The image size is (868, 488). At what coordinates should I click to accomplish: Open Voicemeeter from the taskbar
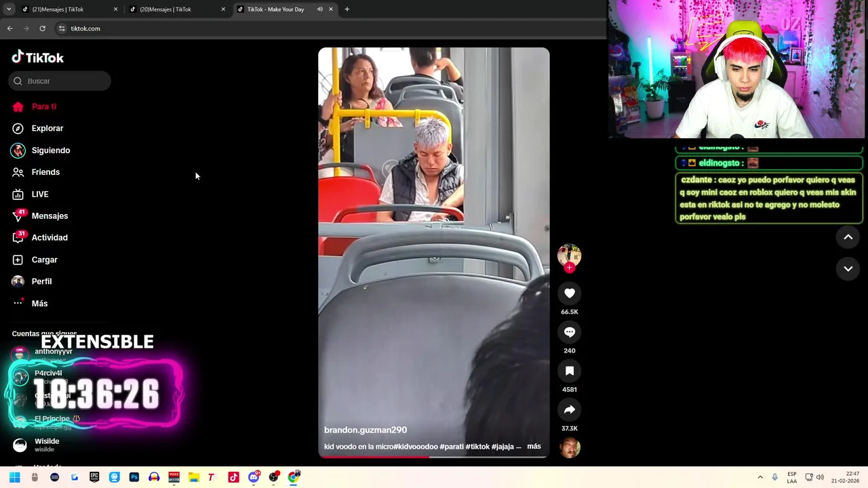[174, 477]
